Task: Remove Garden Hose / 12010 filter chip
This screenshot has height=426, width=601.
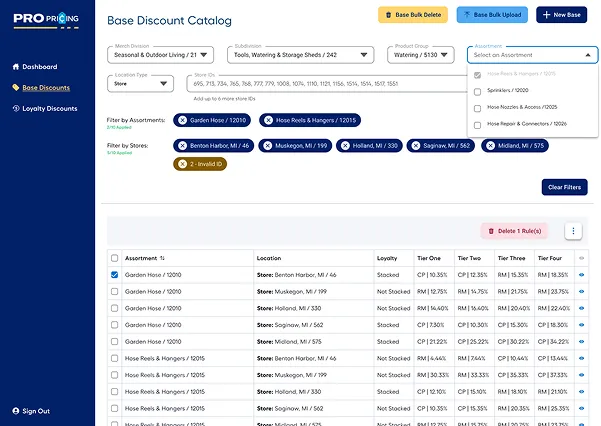Action: [182, 120]
